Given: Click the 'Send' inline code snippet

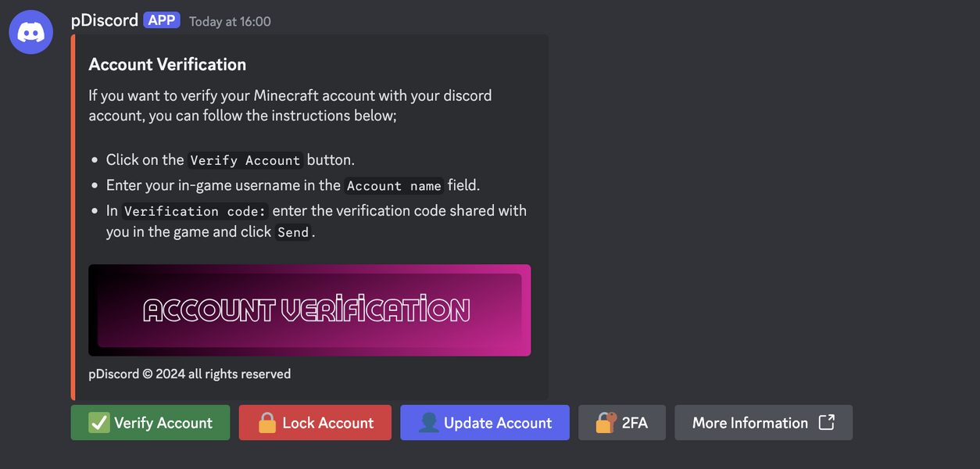Looking at the screenshot, I should click(x=293, y=232).
